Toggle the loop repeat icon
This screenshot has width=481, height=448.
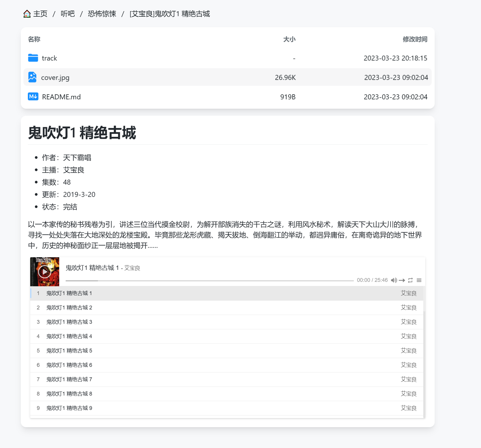pos(410,280)
